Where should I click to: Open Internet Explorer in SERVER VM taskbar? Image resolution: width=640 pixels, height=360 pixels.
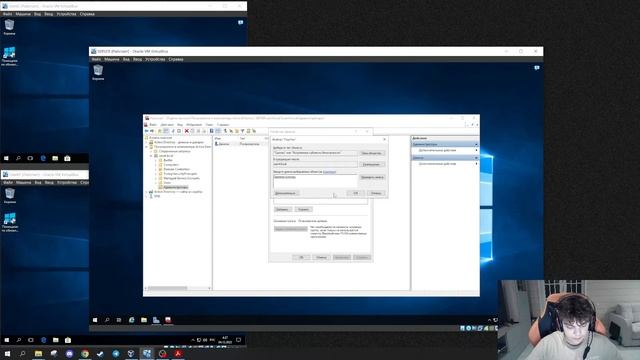click(x=131, y=320)
